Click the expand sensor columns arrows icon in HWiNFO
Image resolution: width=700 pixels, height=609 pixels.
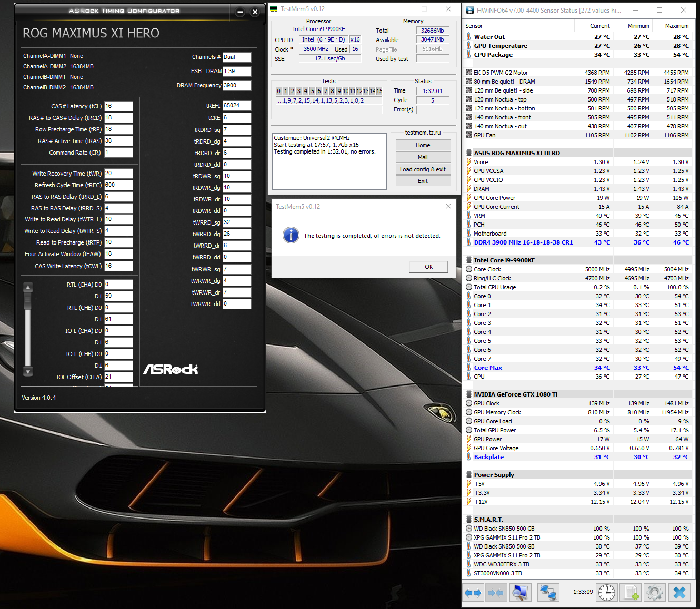coord(473,593)
